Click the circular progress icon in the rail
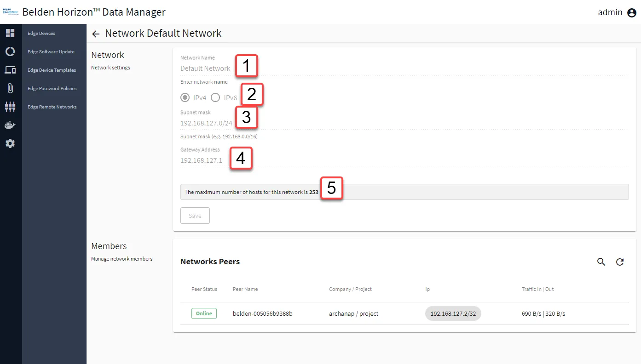The image size is (641, 364). (x=10, y=51)
